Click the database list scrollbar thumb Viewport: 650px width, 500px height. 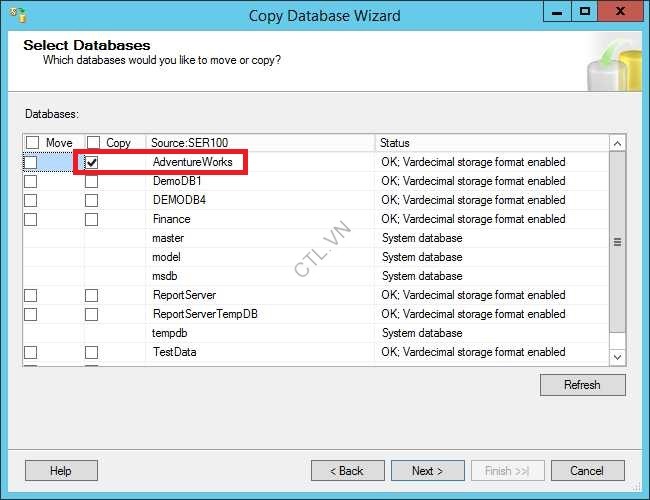[x=617, y=243]
